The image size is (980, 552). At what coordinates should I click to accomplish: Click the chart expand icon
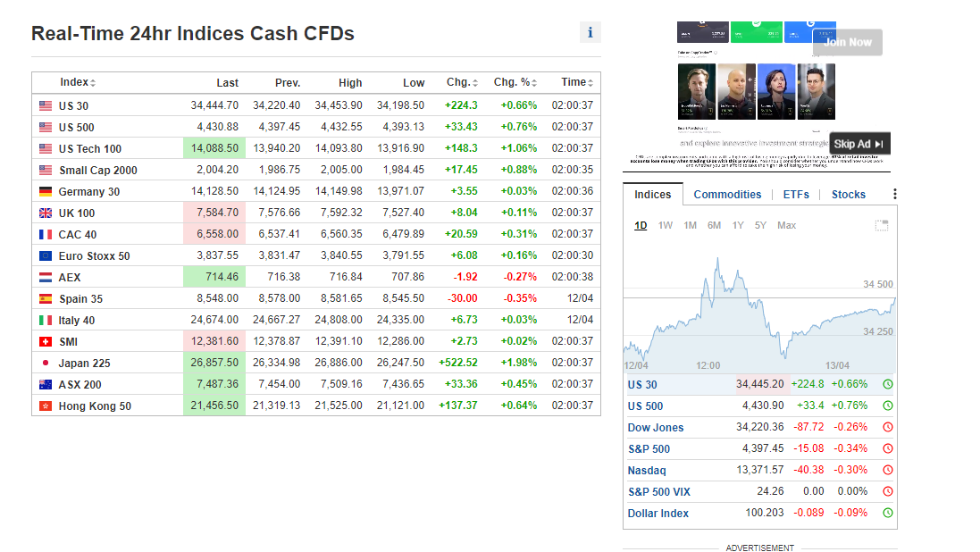click(x=882, y=225)
